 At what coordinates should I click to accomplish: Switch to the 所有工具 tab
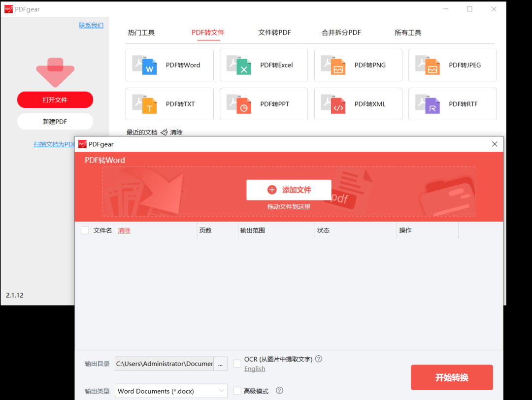pos(408,33)
